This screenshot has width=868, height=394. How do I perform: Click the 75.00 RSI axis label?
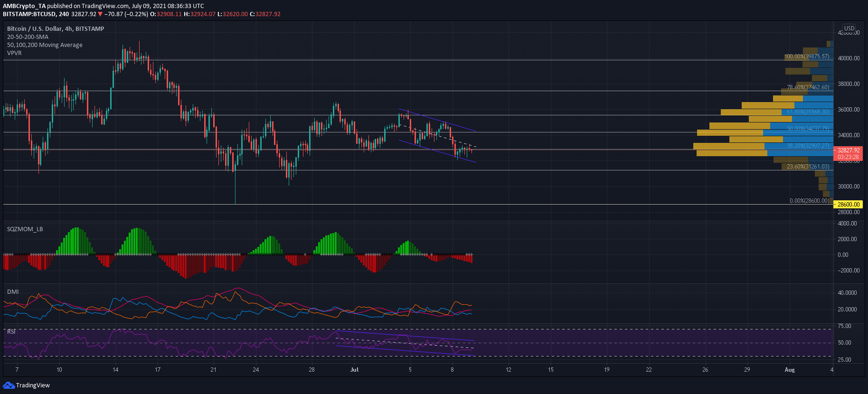tap(844, 326)
